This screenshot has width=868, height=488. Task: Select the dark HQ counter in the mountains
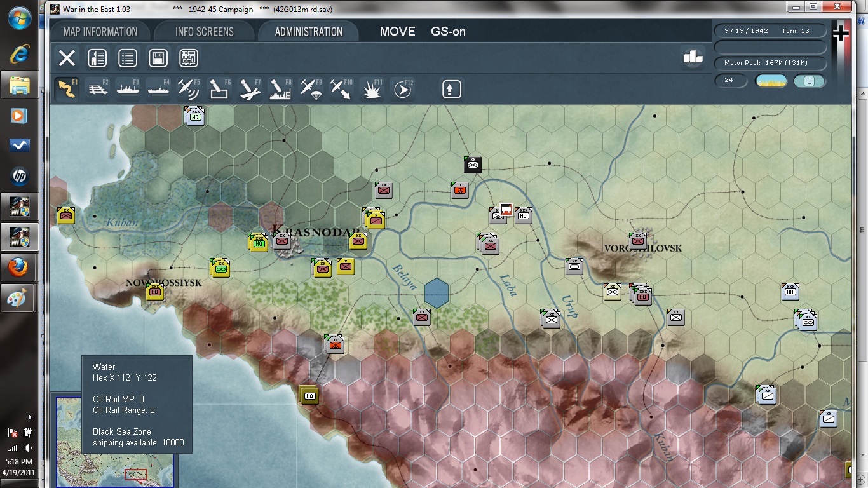(310, 395)
